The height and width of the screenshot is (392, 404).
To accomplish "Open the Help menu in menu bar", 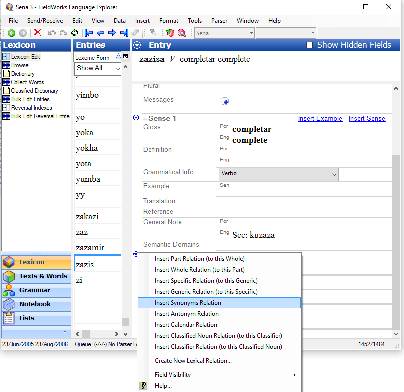I will pos(275,21).
